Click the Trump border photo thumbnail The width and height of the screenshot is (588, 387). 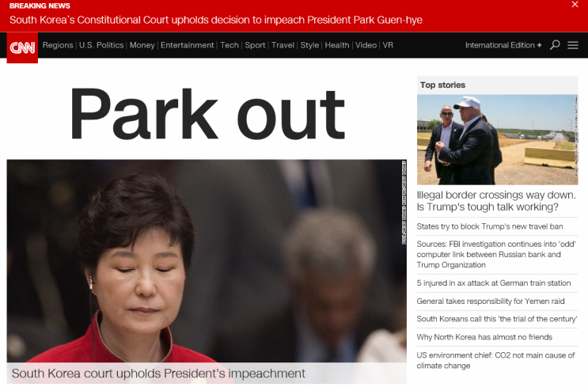(x=497, y=139)
